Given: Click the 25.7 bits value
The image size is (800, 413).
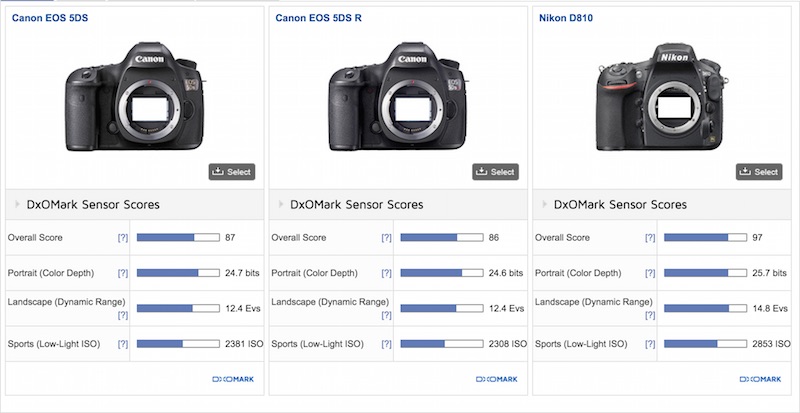Looking at the screenshot, I should [x=770, y=273].
